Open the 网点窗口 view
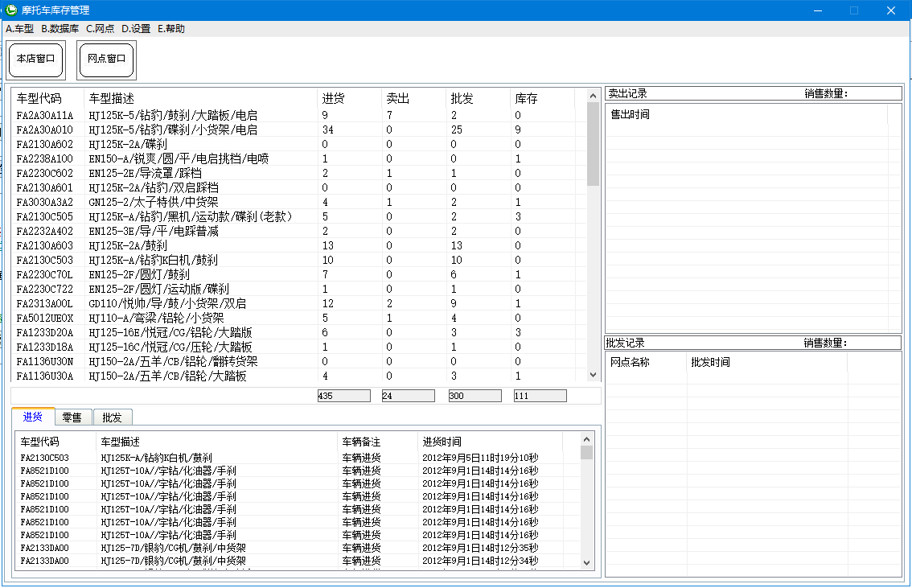This screenshot has height=588, width=912. click(106, 60)
